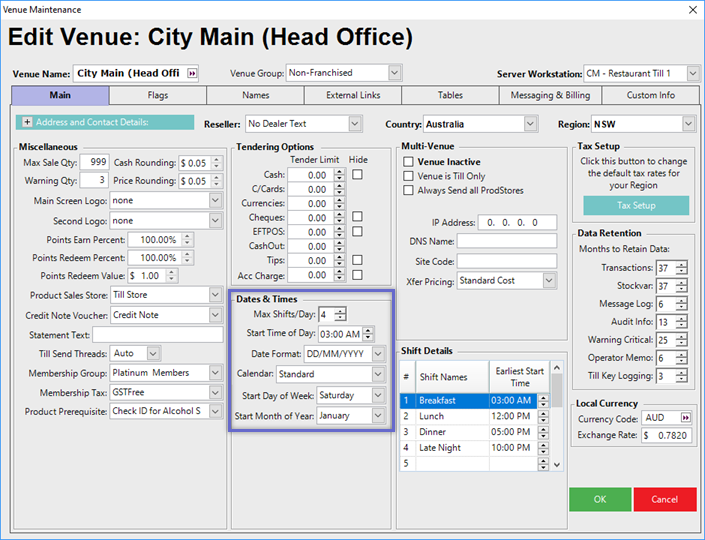The width and height of the screenshot is (705, 540).
Task: Click the Venue Name lookup arrow icon
Action: (192, 73)
